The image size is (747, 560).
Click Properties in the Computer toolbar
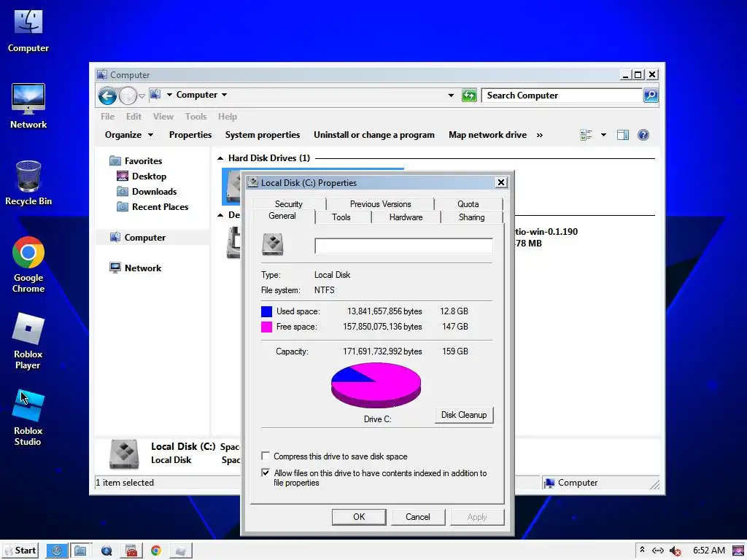[190, 135]
